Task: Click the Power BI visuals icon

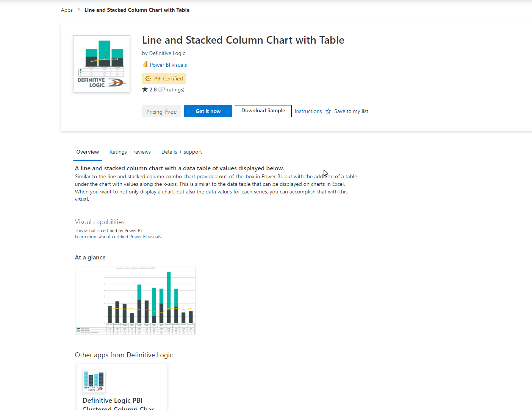Action: tap(145, 64)
